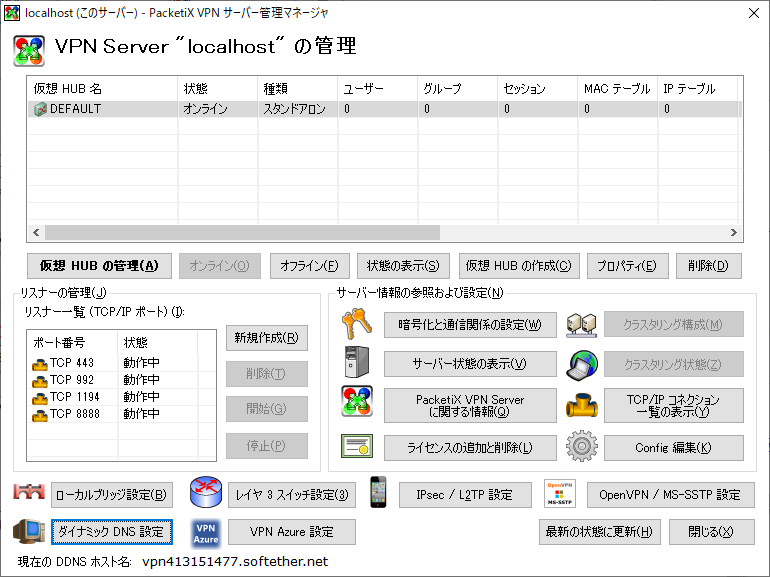Click the MAC テーブル column header

617,89
